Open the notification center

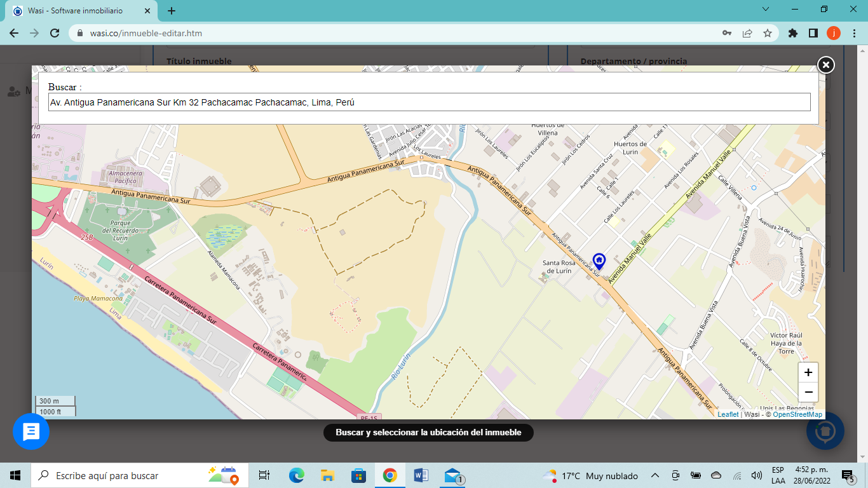pyautogui.click(x=848, y=475)
